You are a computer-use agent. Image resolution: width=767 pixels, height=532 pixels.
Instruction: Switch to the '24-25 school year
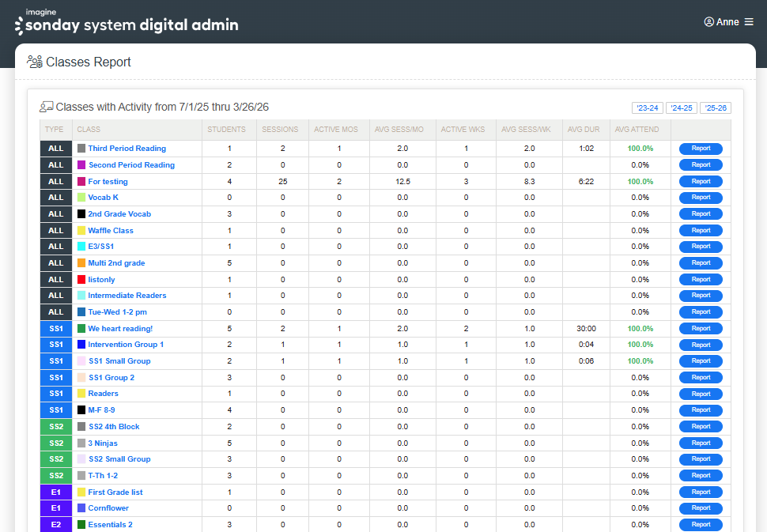click(682, 107)
